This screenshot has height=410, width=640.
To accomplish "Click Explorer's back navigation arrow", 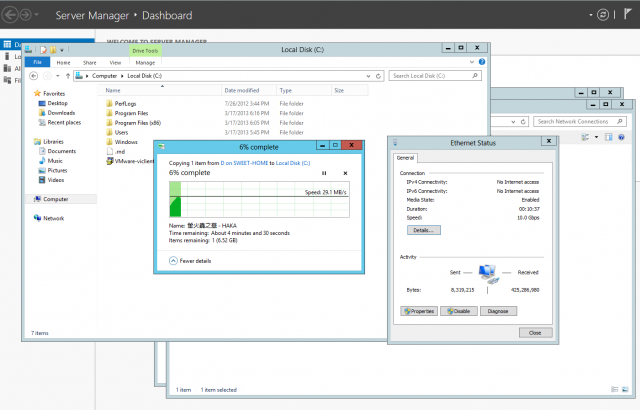I will point(33,76).
